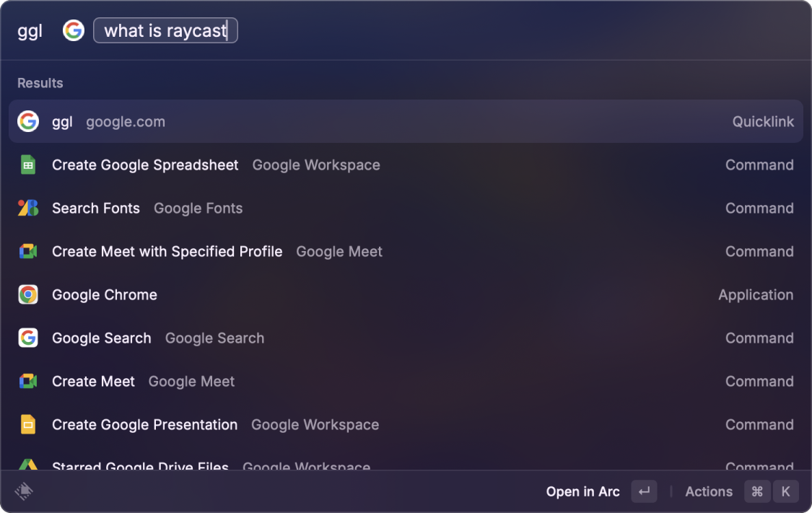The height and width of the screenshot is (513, 812).
Task: Click the Google Slides presentation icon
Action: tap(28, 424)
